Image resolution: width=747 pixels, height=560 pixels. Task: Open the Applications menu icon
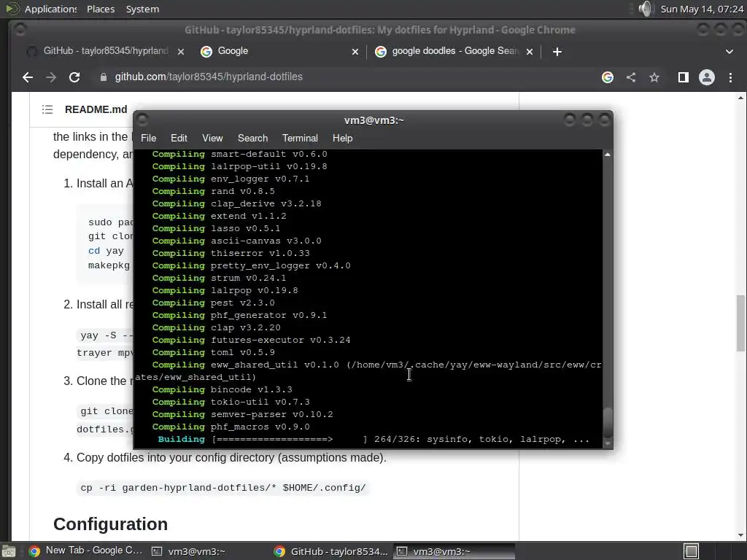pos(12,9)
